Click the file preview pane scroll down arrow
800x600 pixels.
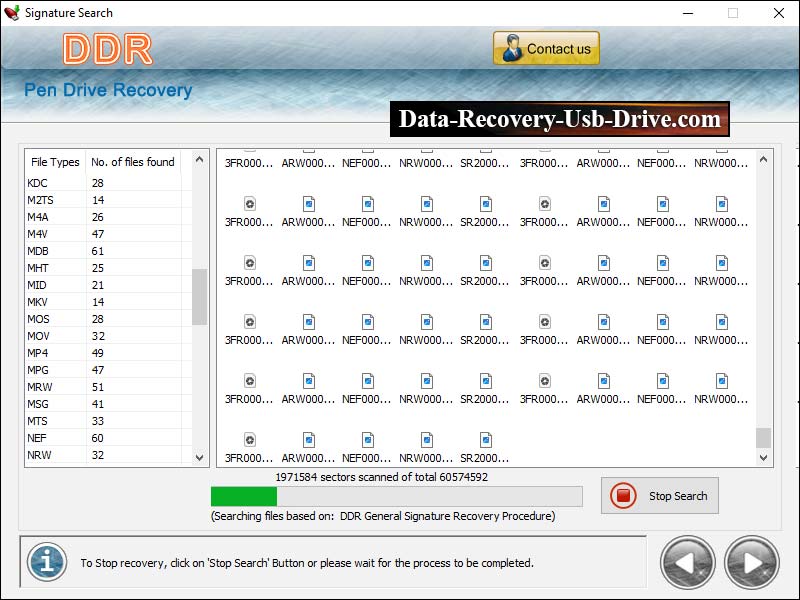(763, 458)
